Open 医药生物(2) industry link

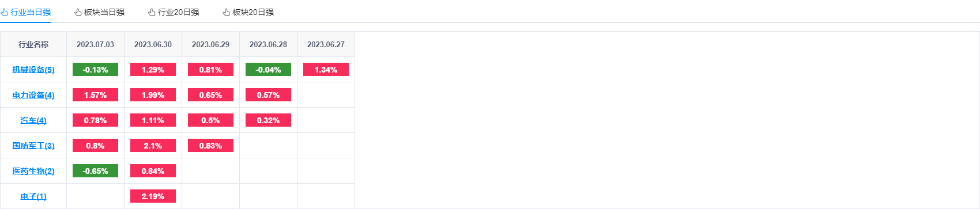[33, 171]
